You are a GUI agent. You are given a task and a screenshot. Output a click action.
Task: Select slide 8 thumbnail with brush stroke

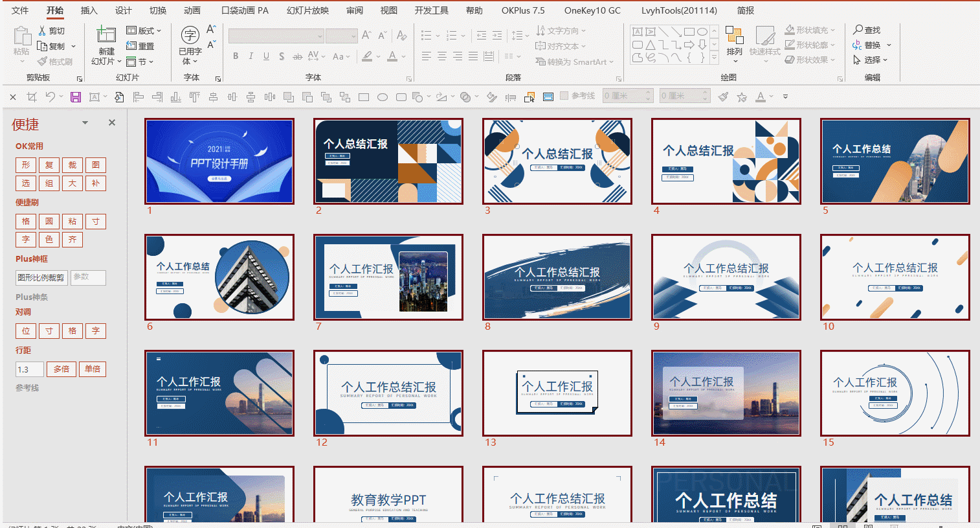557,277
